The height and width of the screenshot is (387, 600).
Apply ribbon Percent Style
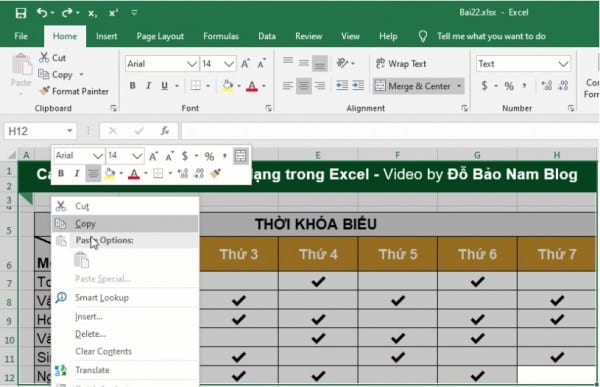click(509, 86)
